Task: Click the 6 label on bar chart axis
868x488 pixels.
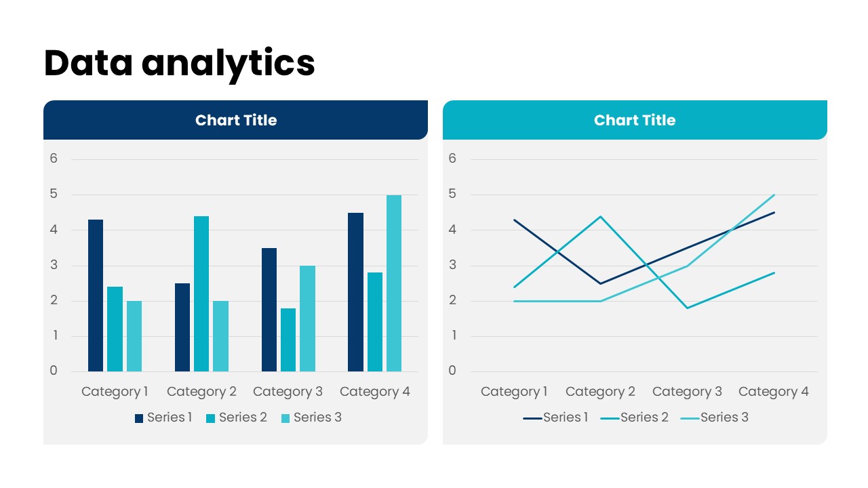Action: point(54,159)
